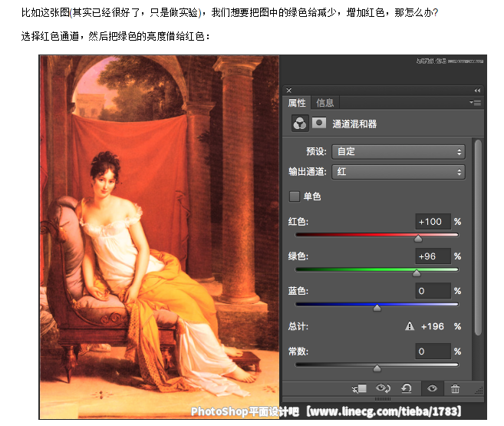This screenshot has height=426, width=504.
Task: Click the clip to layer icon
Action: [359, 388]
